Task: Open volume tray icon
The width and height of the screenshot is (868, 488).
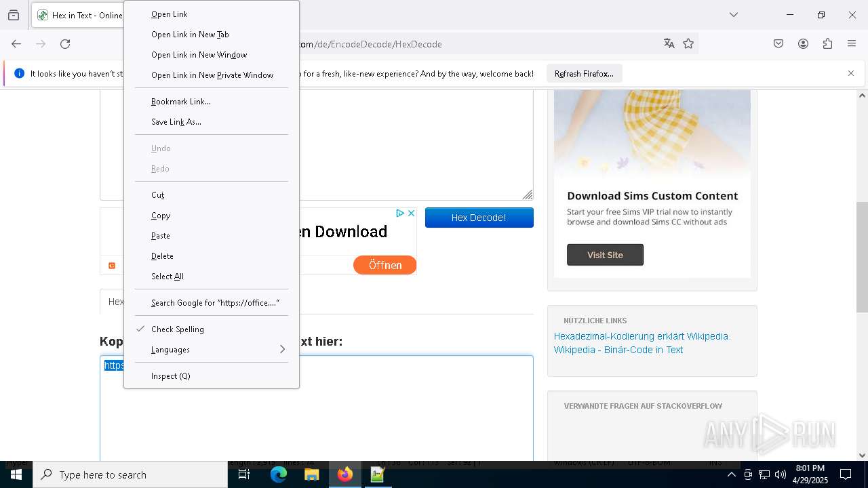Action: tap(781, 474)
